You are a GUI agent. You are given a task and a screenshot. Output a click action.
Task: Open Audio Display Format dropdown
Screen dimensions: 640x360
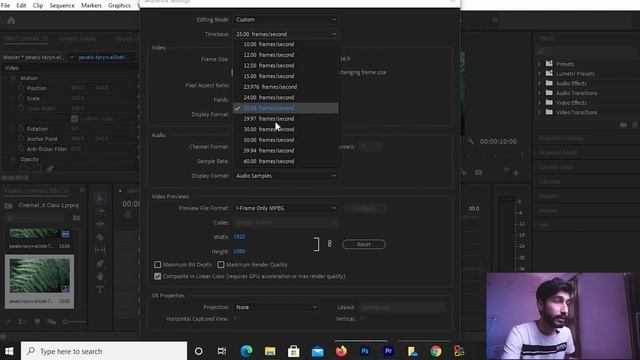tap(286, 176)
